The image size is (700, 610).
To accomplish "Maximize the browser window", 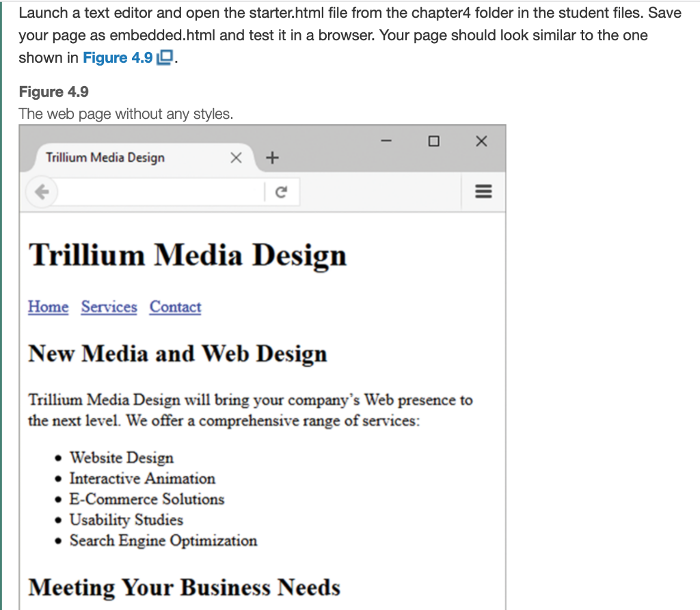I will click(433, 141).
